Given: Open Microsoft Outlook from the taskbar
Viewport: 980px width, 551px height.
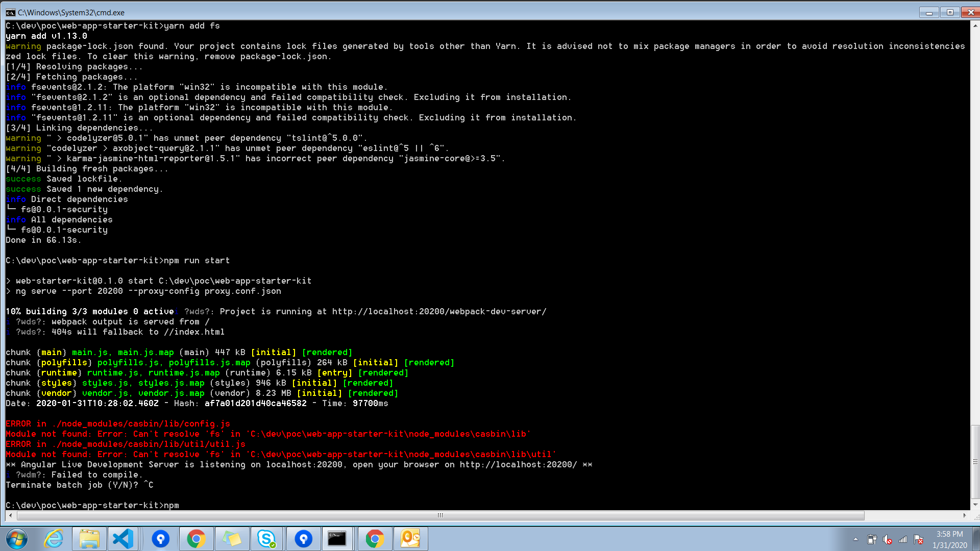Looking at the screenshot, I should point(411,539).
